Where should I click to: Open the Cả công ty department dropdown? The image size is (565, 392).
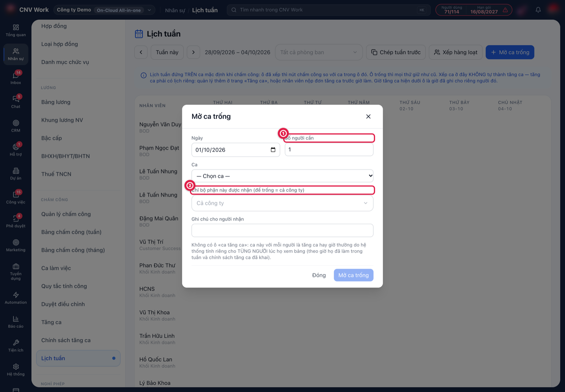coord(282,203)
